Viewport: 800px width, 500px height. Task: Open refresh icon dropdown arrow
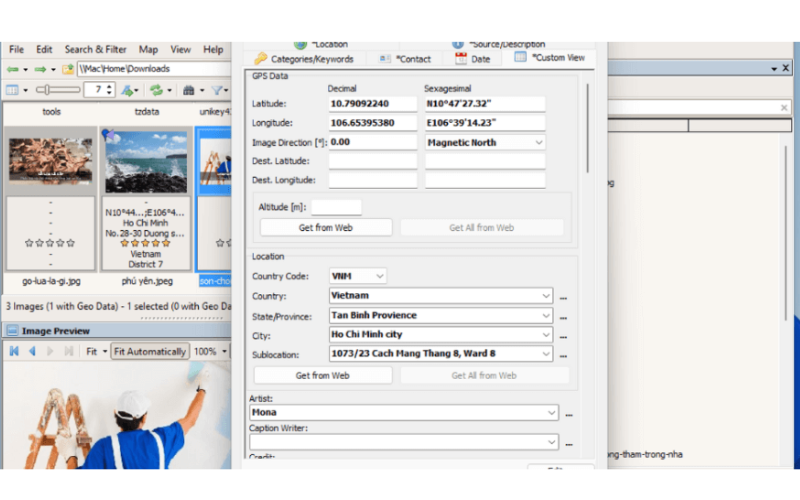(x=169, y=91)
